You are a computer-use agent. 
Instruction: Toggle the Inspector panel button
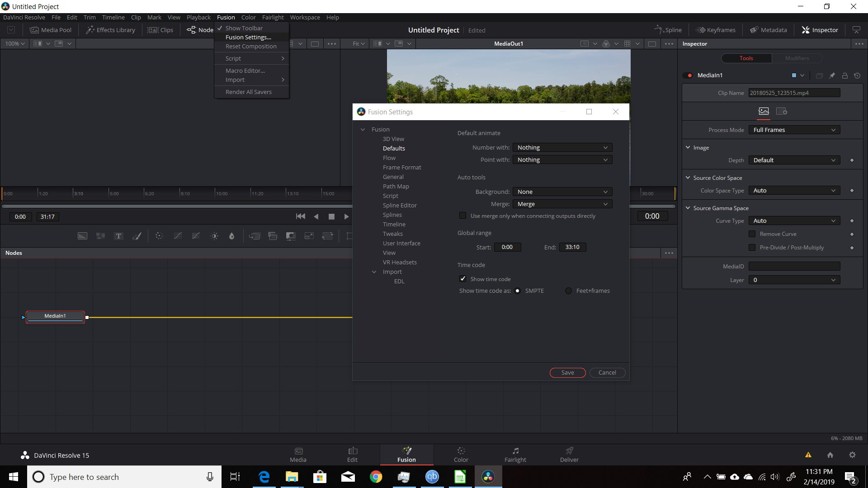(x=820, y=30)
